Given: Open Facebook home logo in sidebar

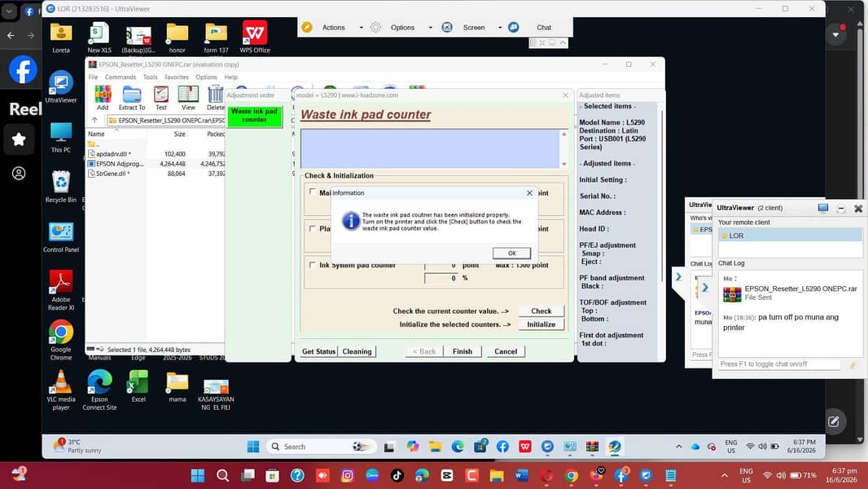Looking at the screenshot, I should (x=23, y=70).
